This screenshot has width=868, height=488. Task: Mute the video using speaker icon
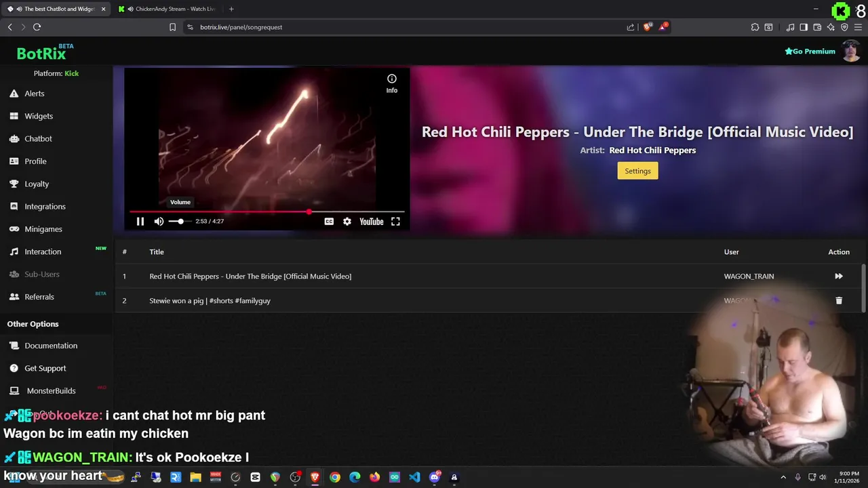click(x=159, y=222)
